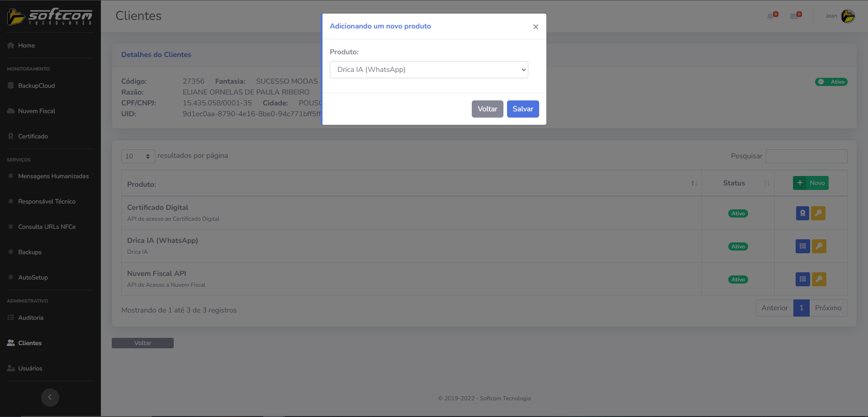Change the results per page selector
Screen dimensions: 868x417
[x=138, y=156]
